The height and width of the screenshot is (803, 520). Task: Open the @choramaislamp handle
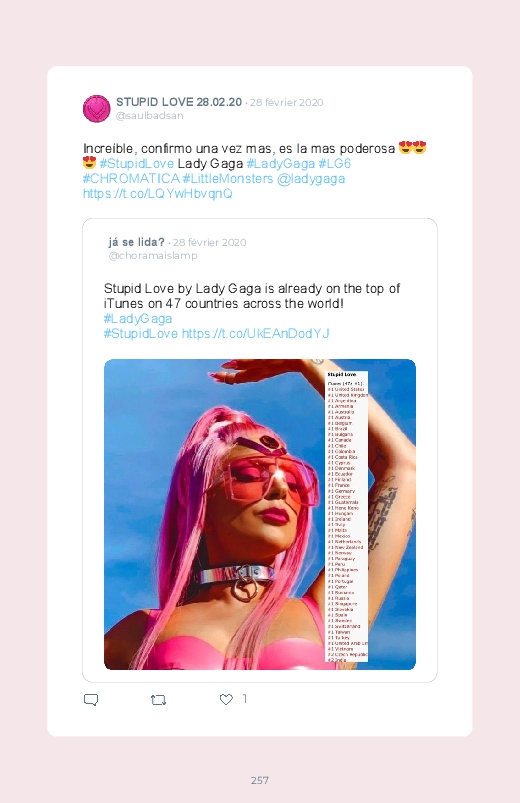click(x=153, y=256)
